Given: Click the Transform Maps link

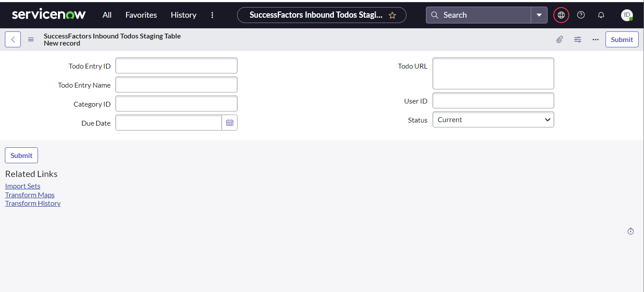Looking at the screenshot, I should tap(30, 195).
